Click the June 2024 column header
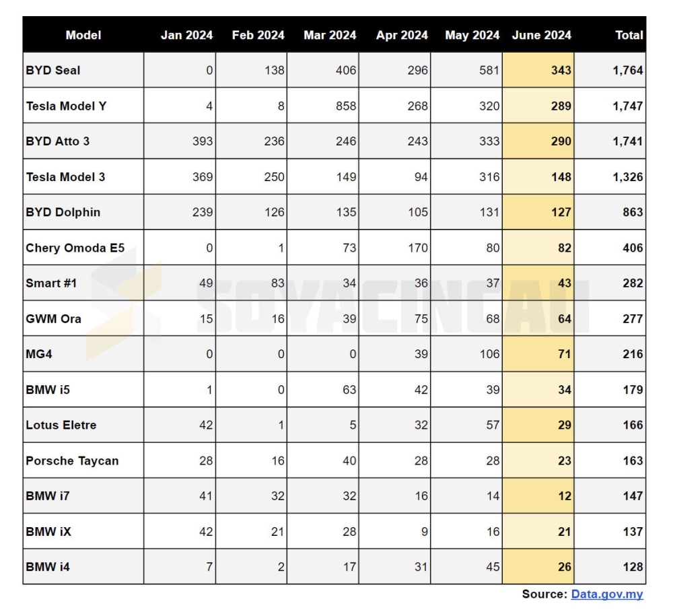673x616 pixels. click(541, 36)
